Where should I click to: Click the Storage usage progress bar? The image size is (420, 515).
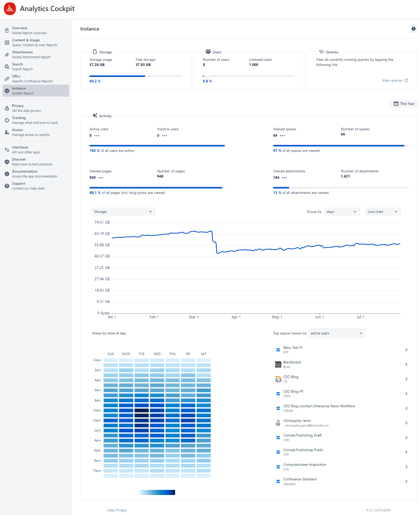tap(135, 76)
